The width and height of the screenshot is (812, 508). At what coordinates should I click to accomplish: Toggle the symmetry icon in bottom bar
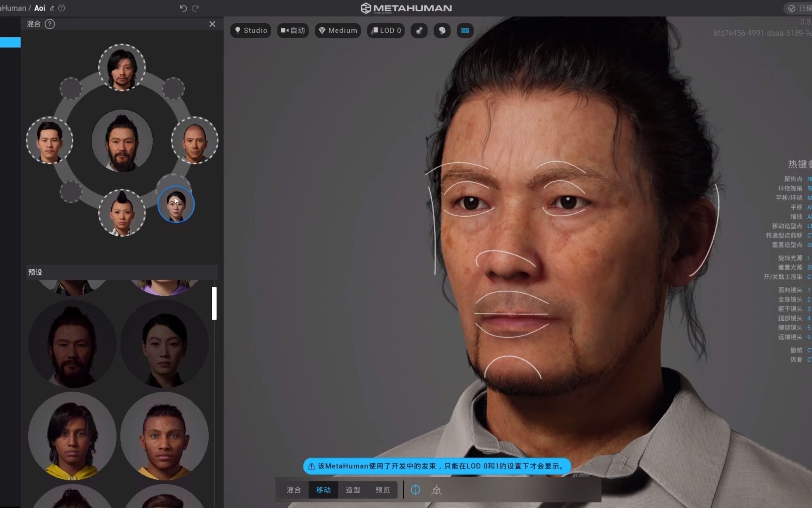pyautogui.click(x=416, y=490)
